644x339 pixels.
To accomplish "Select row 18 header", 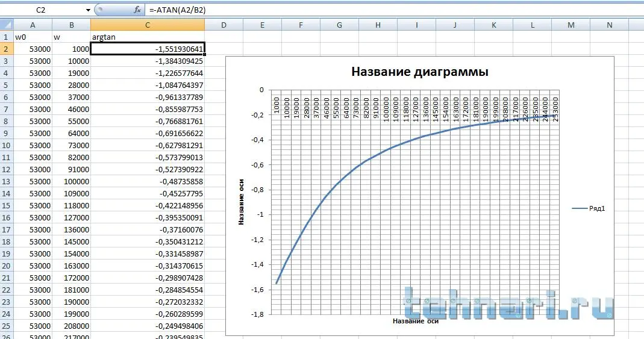I will (x=7, y=241).
